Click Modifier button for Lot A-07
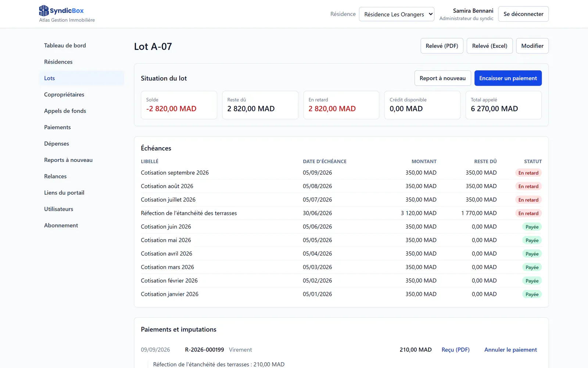The height and width of the screenshot is (368, 588). tap(532, 46)
